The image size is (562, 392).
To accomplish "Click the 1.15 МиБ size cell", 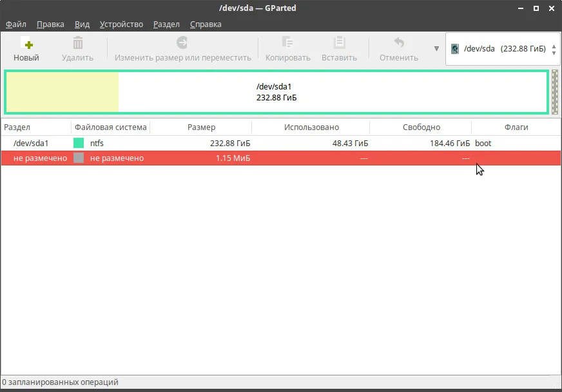I will [233, 158].
